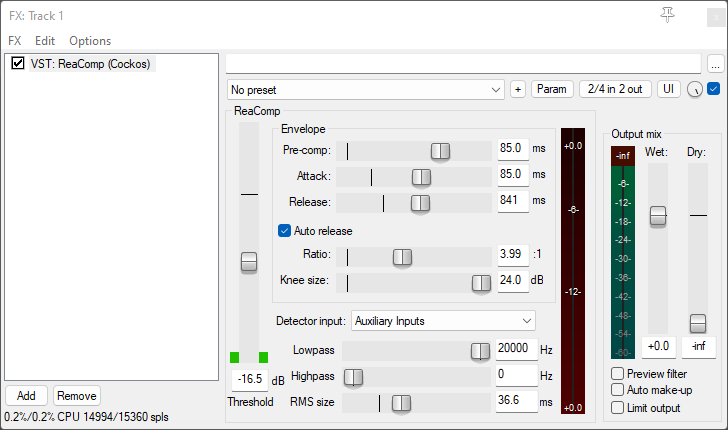728x430 pixels.
Task: Enable Limit output
Action: [x=617, y=407]
